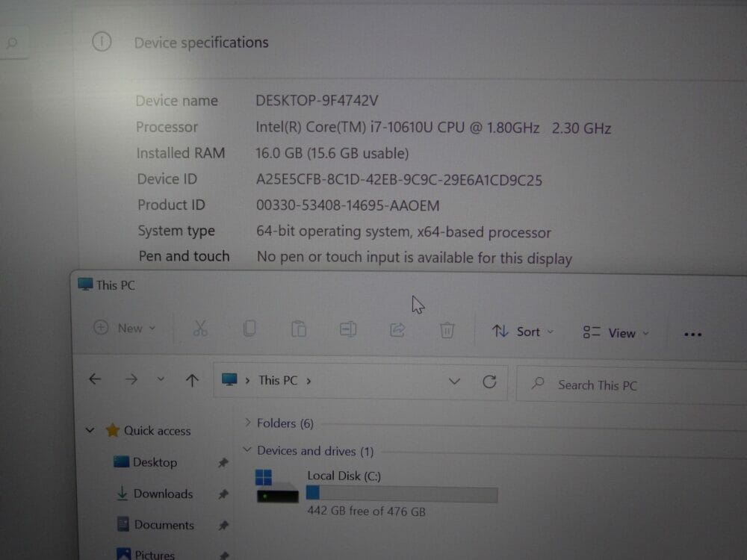The image size is (747, 560).
Task: Click device name DESKTOP-9F4742V
Action: click(317, 101)
